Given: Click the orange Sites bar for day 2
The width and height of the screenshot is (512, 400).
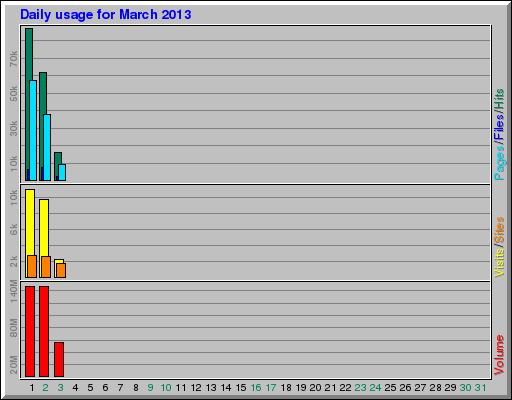Looking at the screenshot, I should tap(46, 267).
